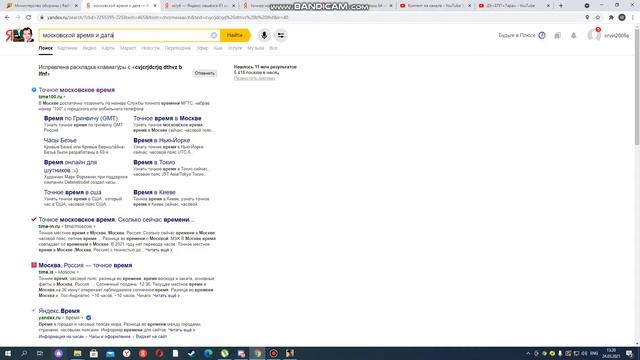640x360 pixels.
Task: Switch to the Маркет tab
Action: 128,48
